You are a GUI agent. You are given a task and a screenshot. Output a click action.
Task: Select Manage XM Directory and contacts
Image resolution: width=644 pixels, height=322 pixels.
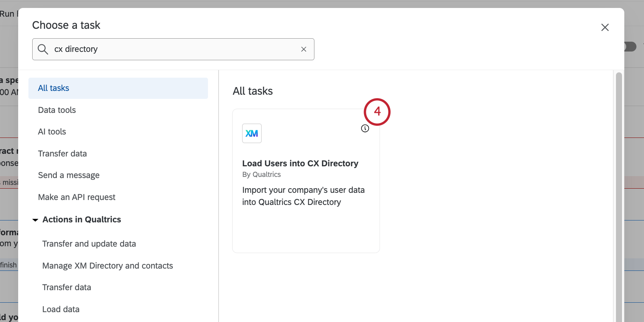(108, 266)
